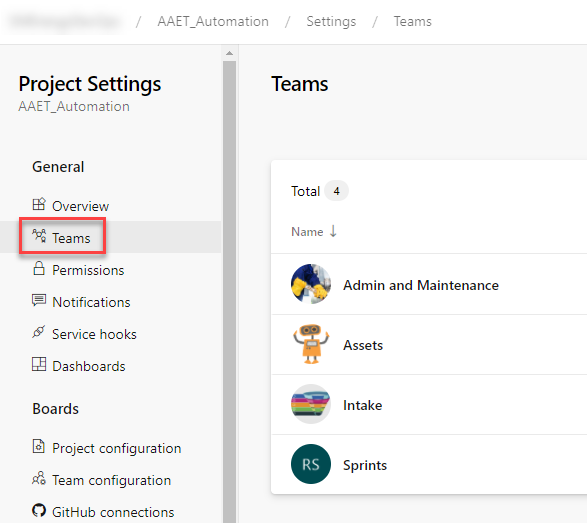Click AAET_Automation breadcrumb link

(x=213, y=21)
